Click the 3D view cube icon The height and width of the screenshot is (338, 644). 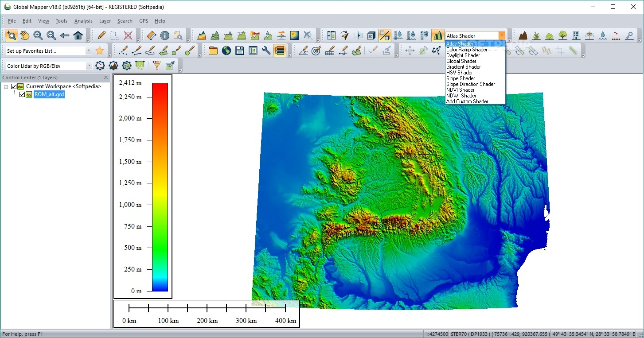point(371,35)
